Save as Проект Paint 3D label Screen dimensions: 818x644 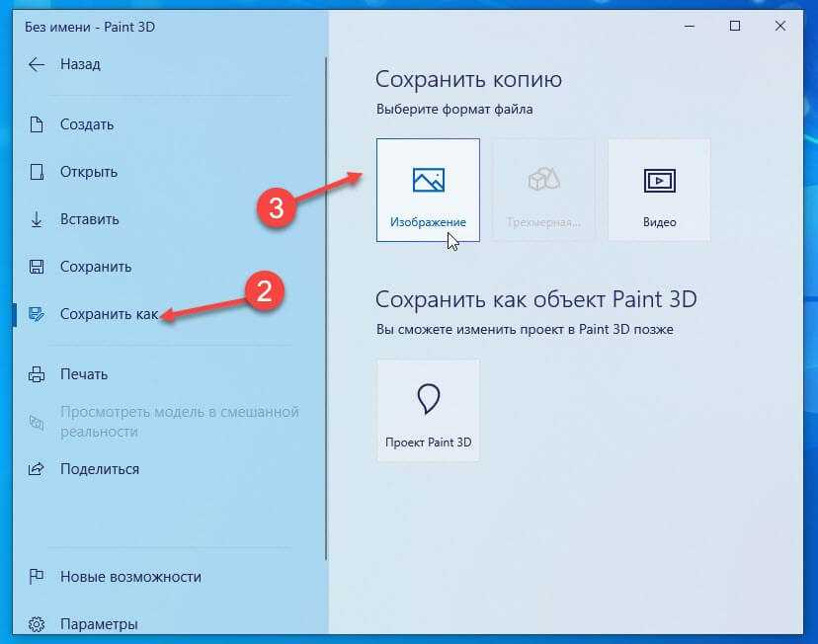click(x=429, y=443)
